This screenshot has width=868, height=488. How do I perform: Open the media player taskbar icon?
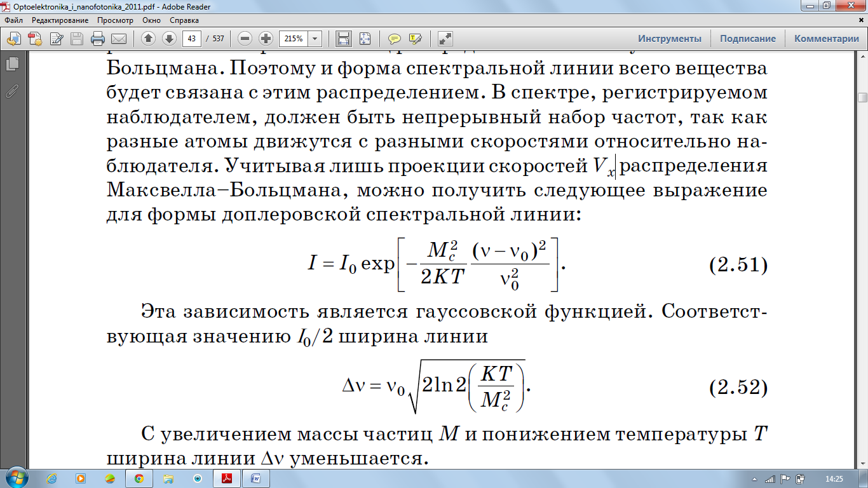[81, 478]
